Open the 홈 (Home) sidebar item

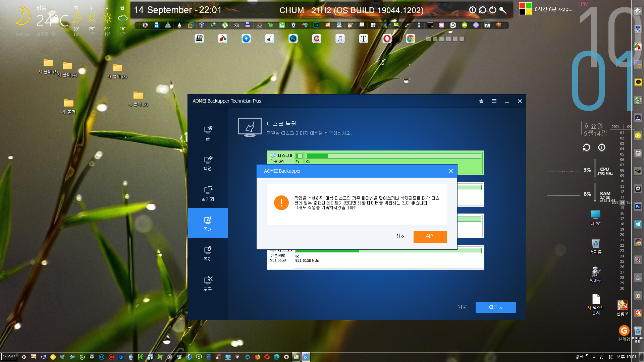[x=208, y=133]
